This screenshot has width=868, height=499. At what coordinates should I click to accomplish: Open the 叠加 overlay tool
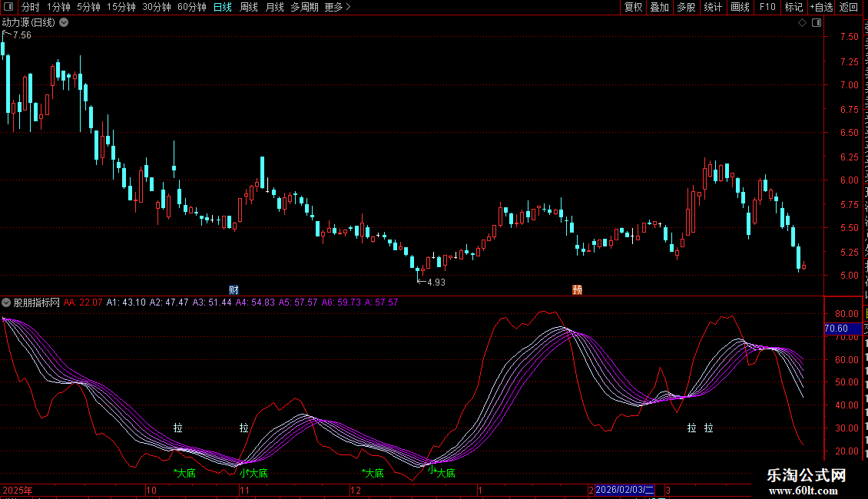tap(660, 7)
